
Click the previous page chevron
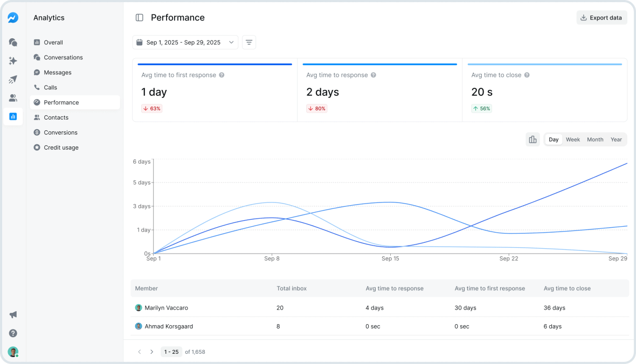(x=139, y=352)
